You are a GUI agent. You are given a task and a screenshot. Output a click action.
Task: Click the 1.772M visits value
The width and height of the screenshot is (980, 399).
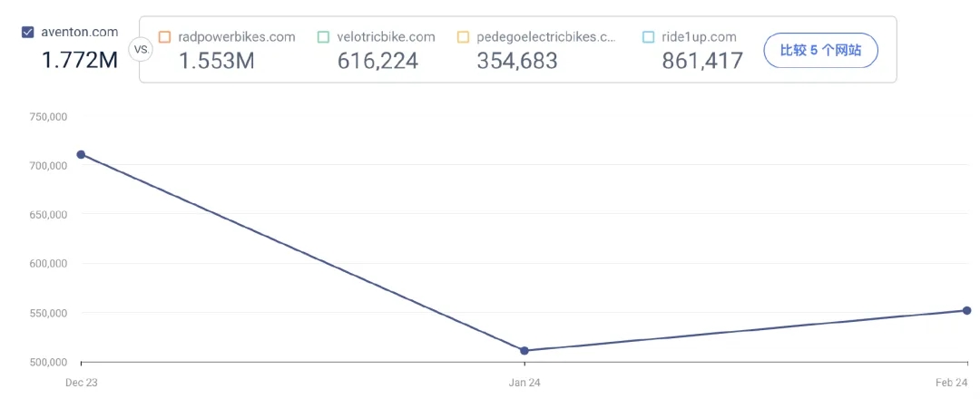pyautogui.click(x=80, y=60)
